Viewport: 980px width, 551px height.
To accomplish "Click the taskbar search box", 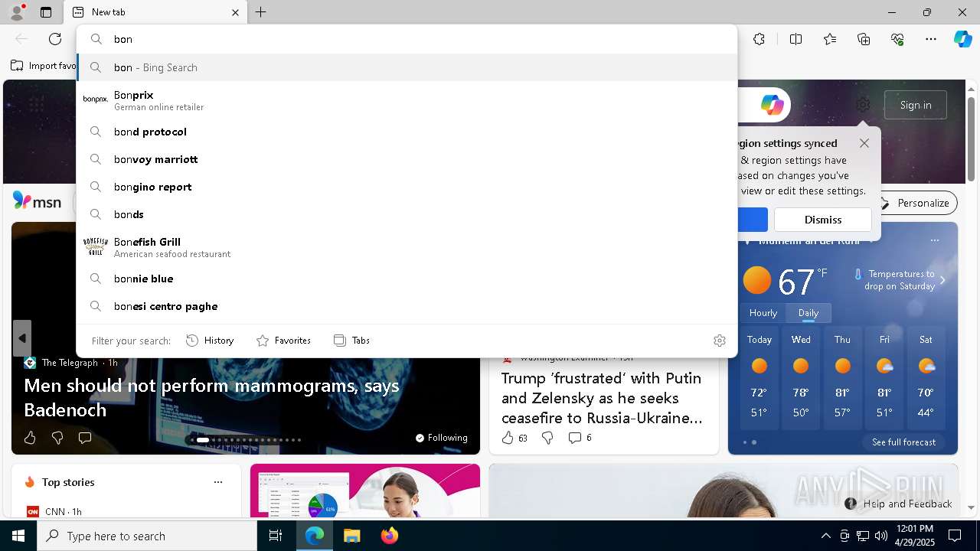I will click(147, 536).
